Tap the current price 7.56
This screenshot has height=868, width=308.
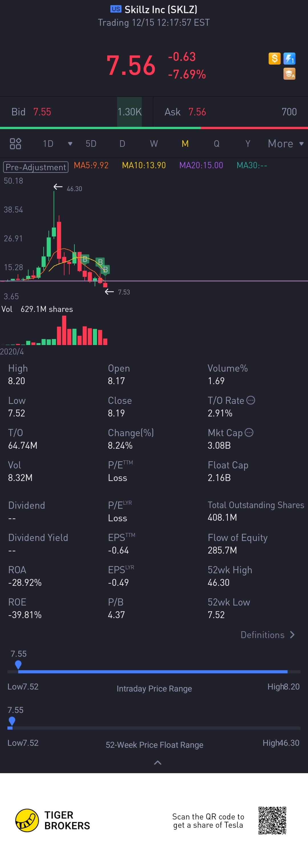pyautogui.click(x=131, y=65)
